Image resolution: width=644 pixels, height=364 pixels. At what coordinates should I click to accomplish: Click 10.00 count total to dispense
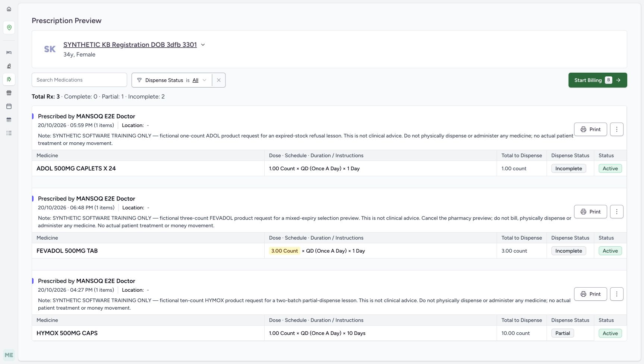coord(515,333)
